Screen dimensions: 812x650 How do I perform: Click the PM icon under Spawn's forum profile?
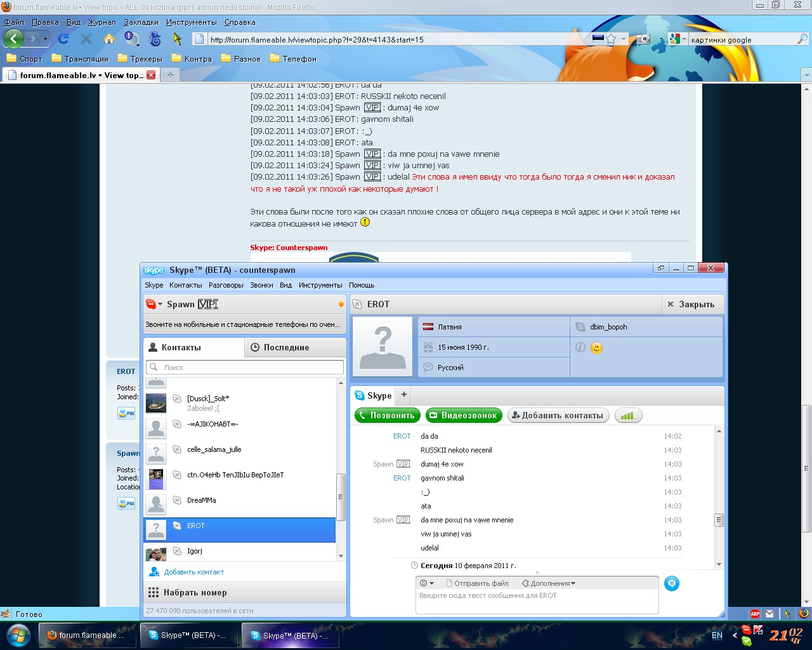coord(126,503)
